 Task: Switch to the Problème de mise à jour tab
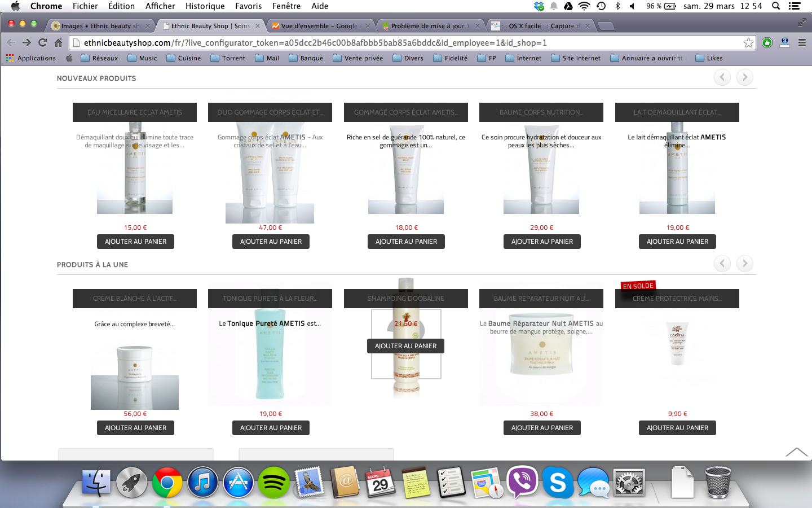tap(430, 26)
